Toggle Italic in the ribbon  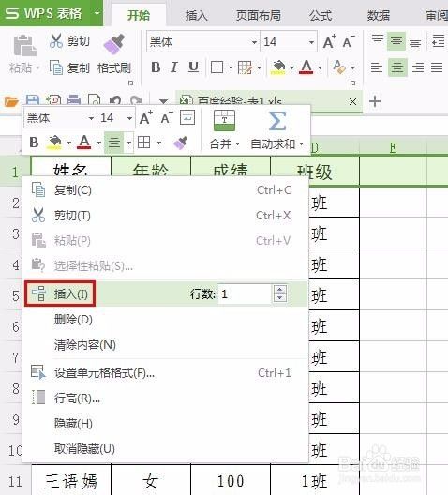[x=174, y=67]
